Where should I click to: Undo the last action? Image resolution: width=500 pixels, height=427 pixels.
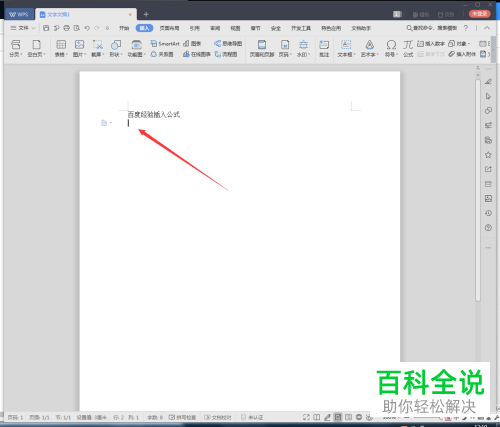click(87, 28)
